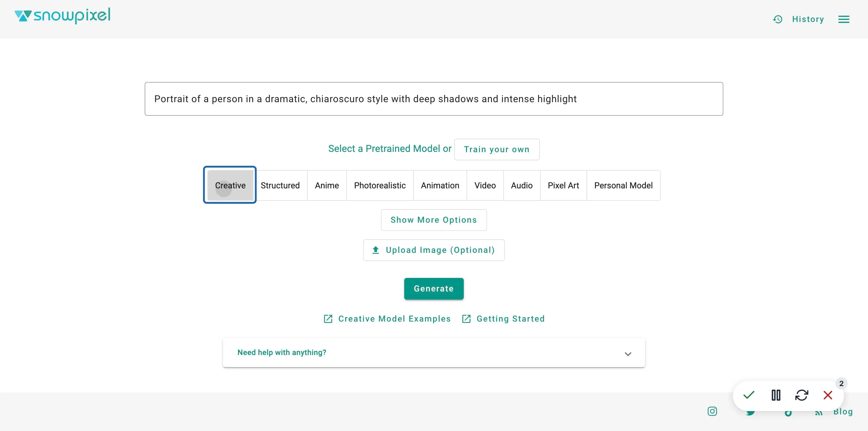This screenshot has width=868, height=431.
Task: Click the pause bars icon
Action: click(776, 395)
